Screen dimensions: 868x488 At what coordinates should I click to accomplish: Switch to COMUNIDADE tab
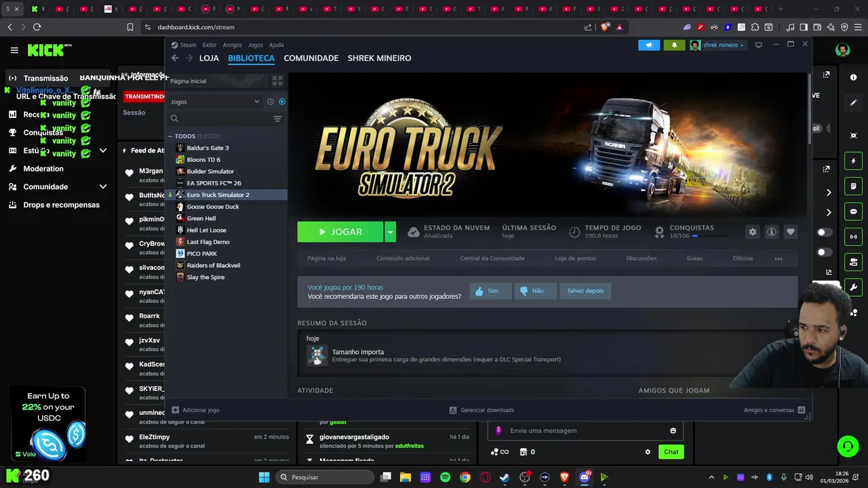311,58
